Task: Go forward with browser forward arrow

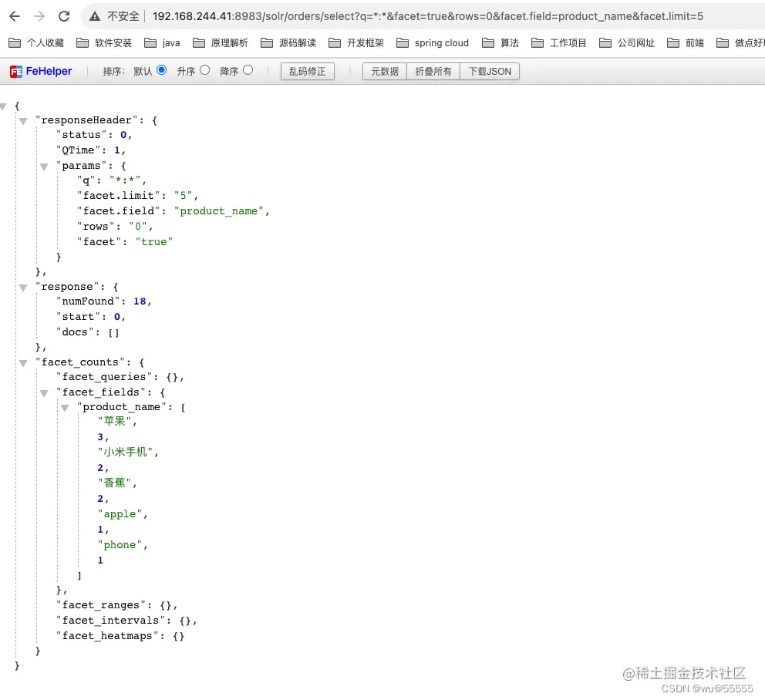Action: tap(39, 17)
